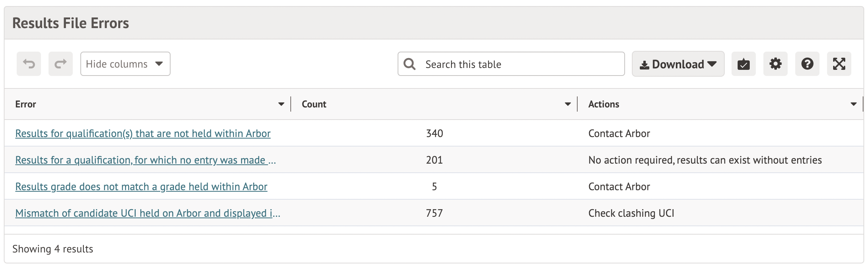Open the help question mark icon
The width and height of the screenshot is (868, 268).
807,64
